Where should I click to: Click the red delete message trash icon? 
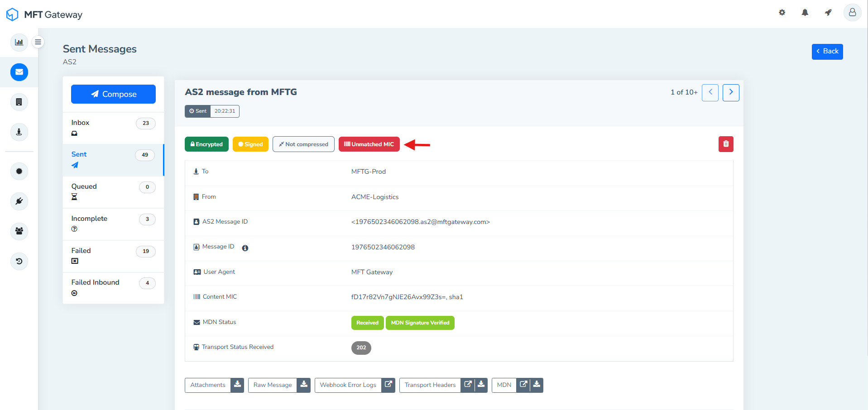click(725, 144)
